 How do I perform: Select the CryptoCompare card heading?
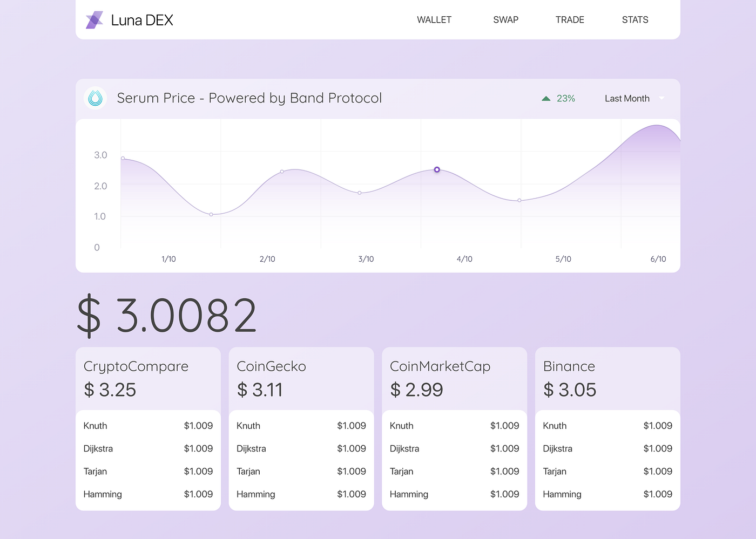click(136, 366)
